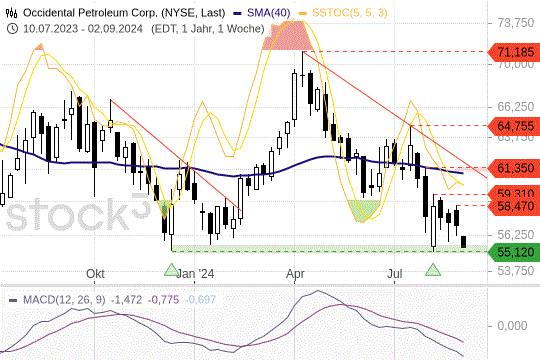Image resolution: width=540 pixels, height=360 pixels.
Task: Click the 'Apr' time axis label
Action: coord(295,274)
